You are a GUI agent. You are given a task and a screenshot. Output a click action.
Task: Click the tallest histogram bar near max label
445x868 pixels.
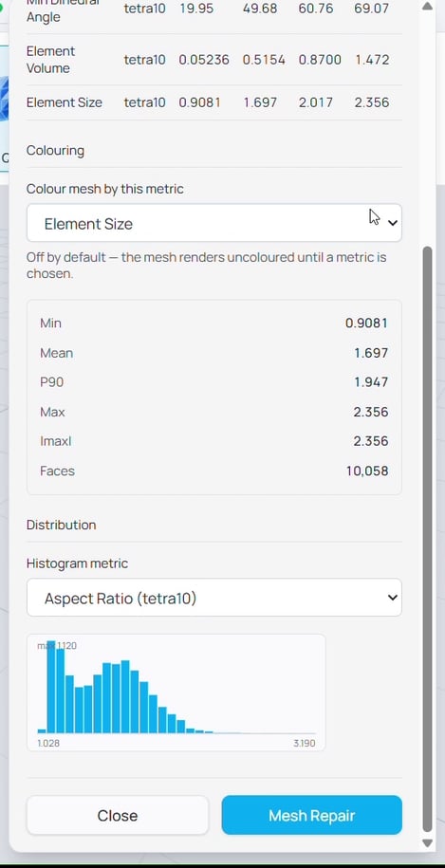click(51, 687)
